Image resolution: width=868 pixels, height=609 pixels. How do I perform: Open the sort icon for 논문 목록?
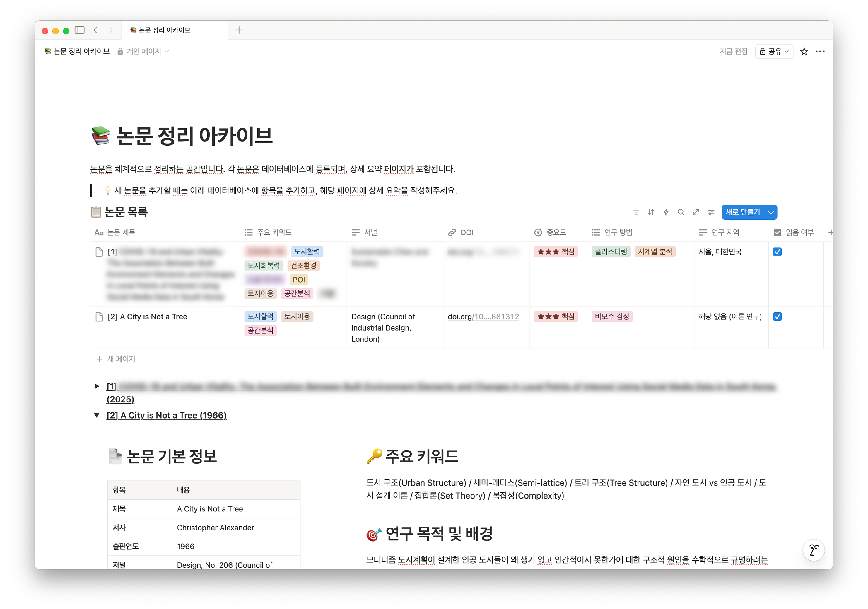[x=651, y=212]
